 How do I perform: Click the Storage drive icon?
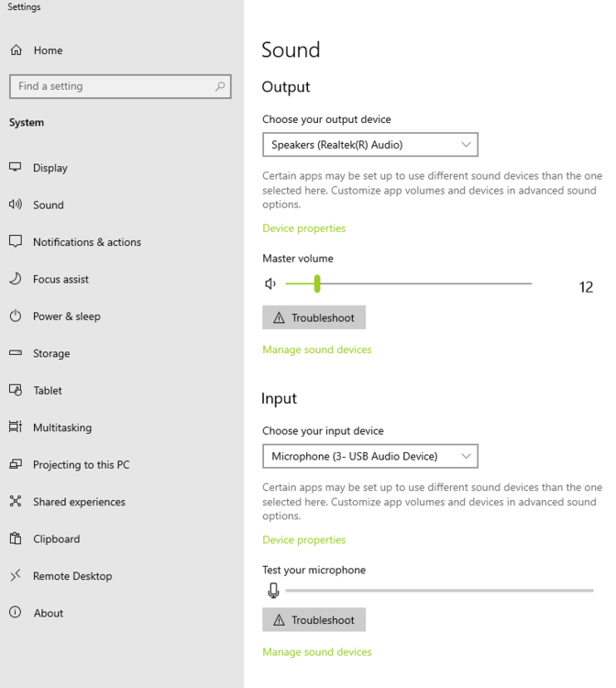pyautogui.click(x=16, y=353)
